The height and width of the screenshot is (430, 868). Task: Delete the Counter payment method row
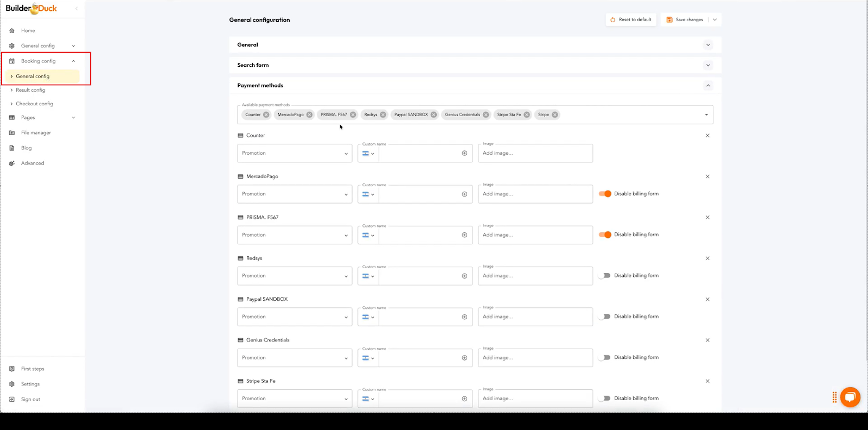(x=707, y=136)
